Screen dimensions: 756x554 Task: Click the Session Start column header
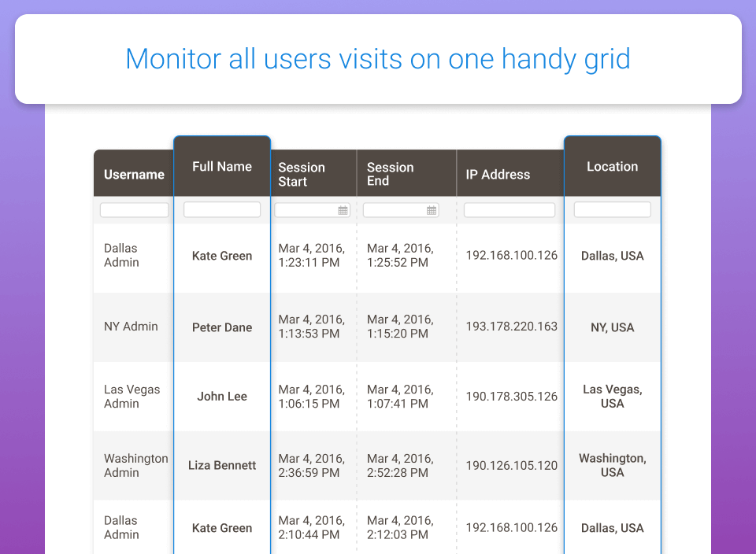(302, 175)
